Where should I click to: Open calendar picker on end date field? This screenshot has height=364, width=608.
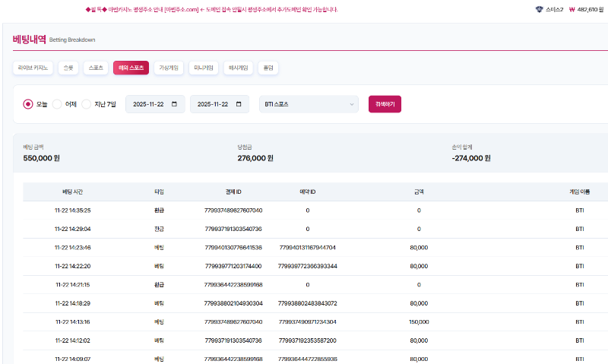click(x=239, y=104)
